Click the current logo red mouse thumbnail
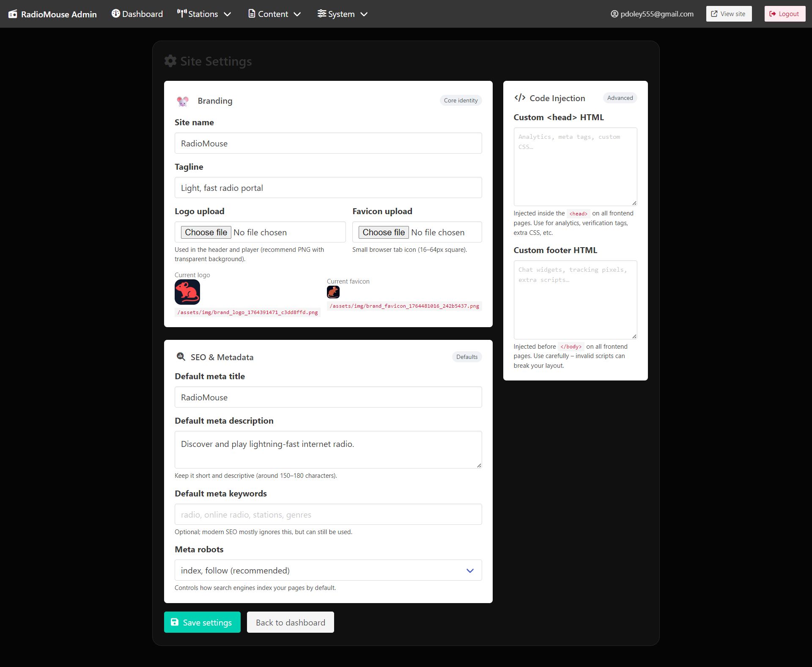The height and width of the screenshot is (667, 812). point(187,292)
